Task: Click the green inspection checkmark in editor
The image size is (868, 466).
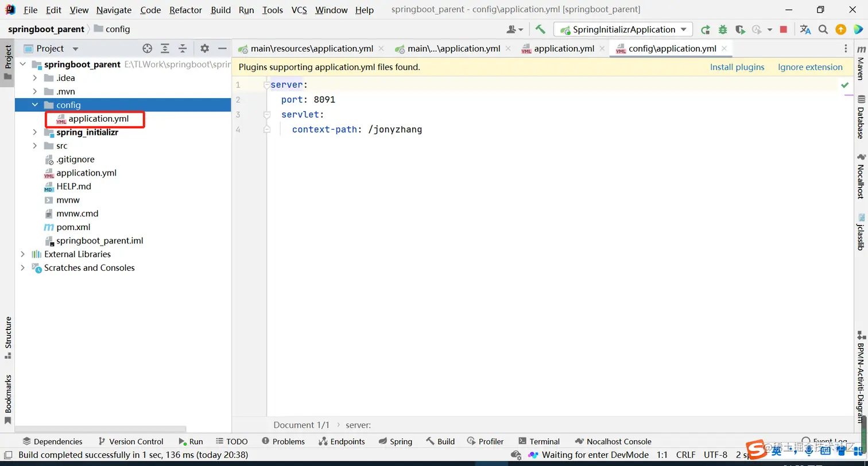Action: 845,85
